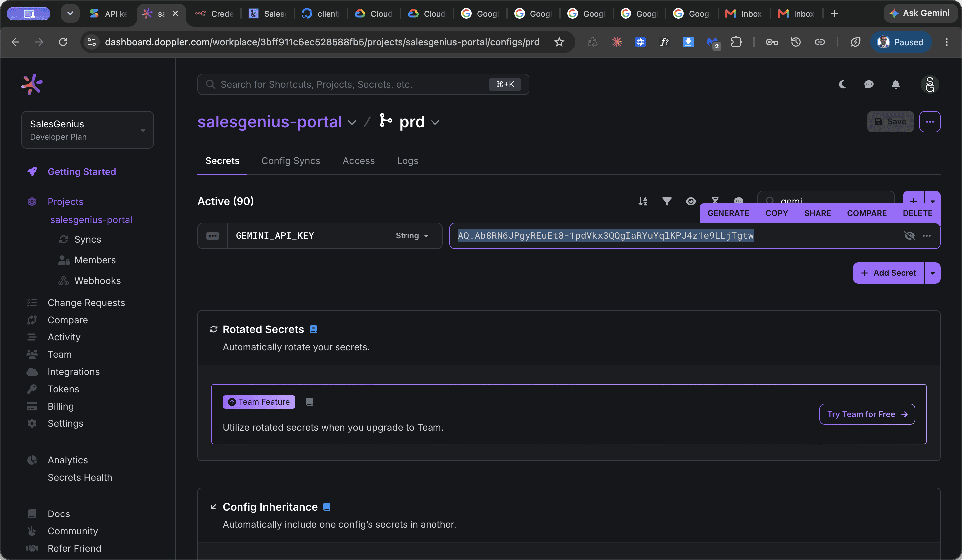Open a new browser tab

(834, 13)
